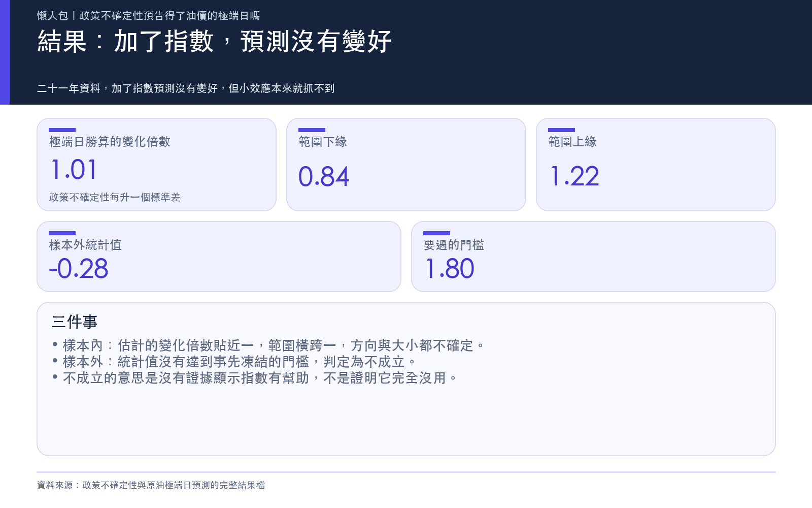Screen dimensions: 812x508
Task: Click the card label 樣本外統計值
Action: click(x=85, y=245)
